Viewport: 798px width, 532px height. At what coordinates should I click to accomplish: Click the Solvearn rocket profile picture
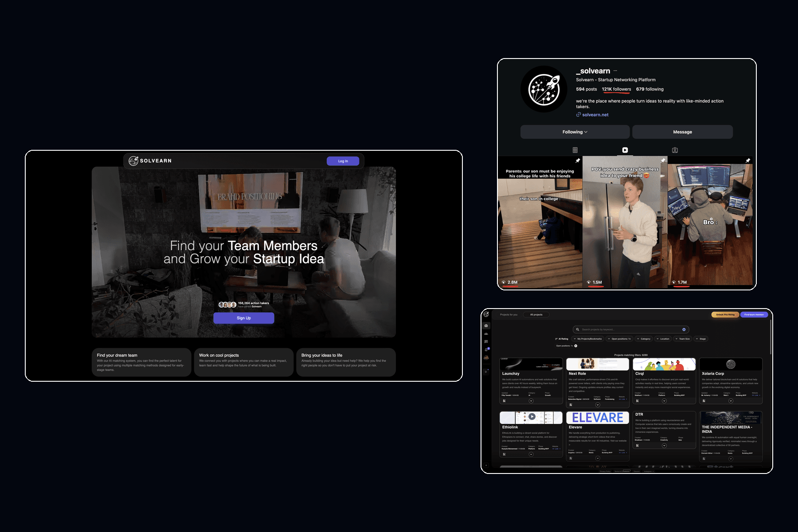[x=544, y=89]
